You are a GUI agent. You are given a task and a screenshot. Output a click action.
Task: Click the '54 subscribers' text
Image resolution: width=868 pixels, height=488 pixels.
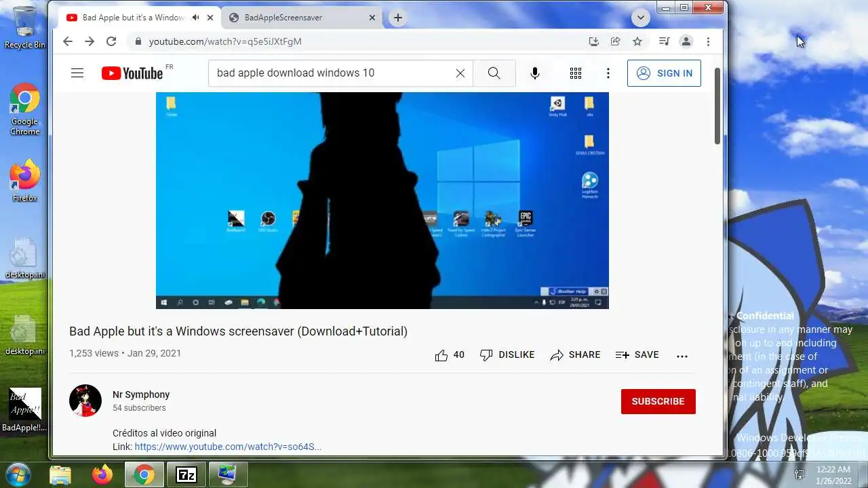click(x=139, y=408)
